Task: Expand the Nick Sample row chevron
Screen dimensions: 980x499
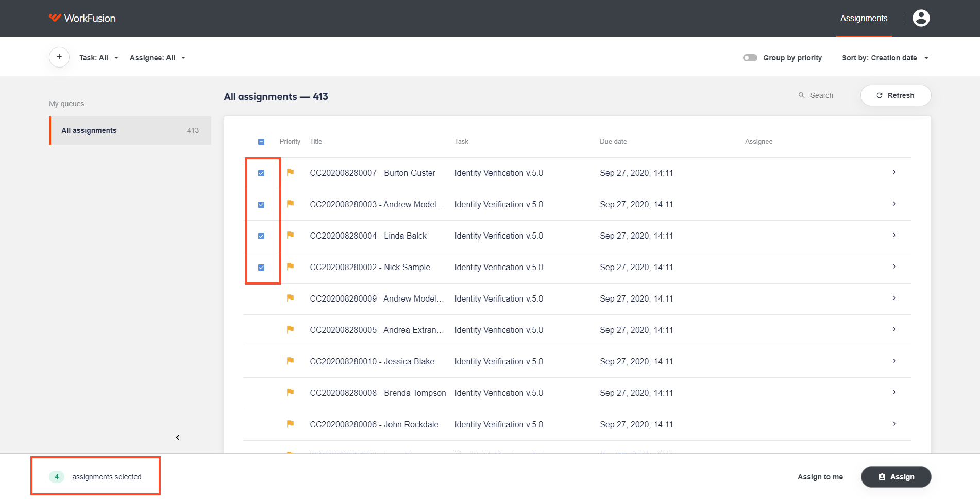Action: pos(894,267)
